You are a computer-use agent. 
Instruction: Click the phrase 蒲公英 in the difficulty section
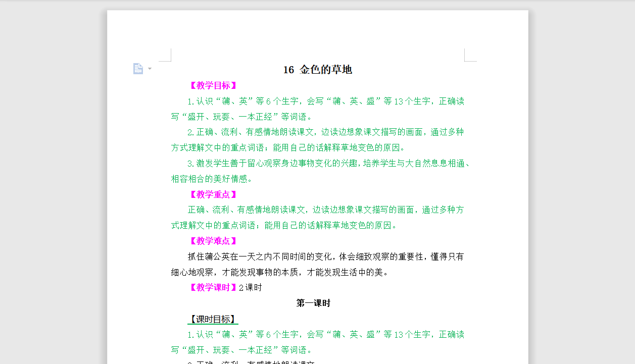coord(218,256)
